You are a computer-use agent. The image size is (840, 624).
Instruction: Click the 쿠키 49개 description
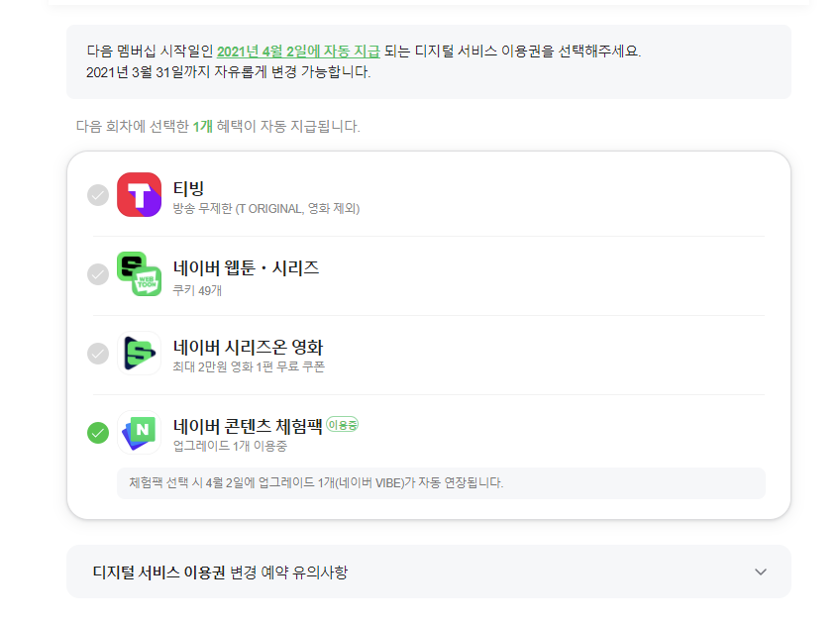tap(197, 290)
